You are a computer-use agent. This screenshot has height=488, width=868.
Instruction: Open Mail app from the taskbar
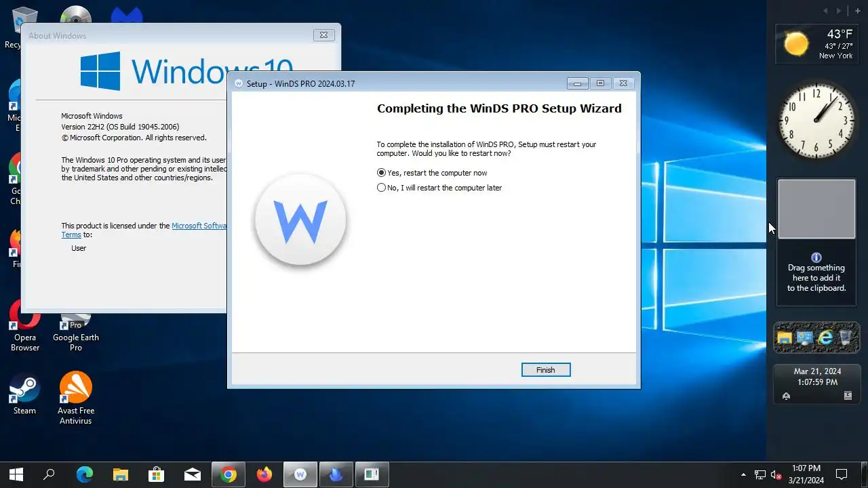[193, 474]
